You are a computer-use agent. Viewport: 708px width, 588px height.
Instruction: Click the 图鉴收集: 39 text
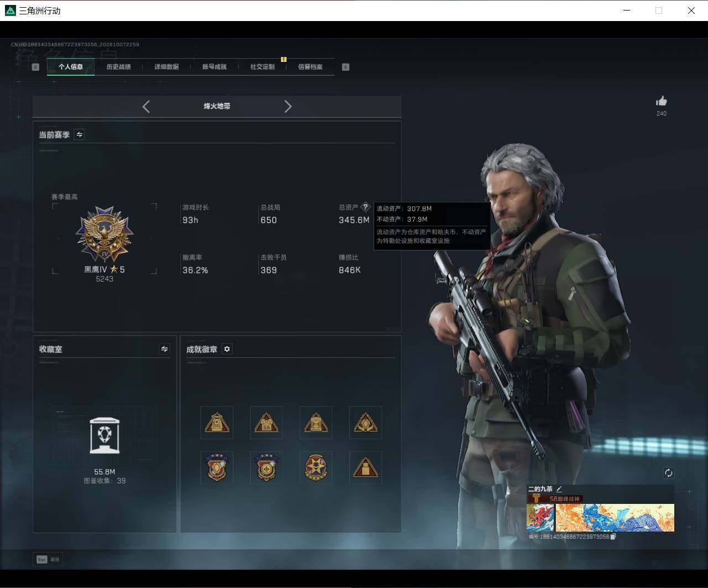pyautogui.click(x=105, y=481)
